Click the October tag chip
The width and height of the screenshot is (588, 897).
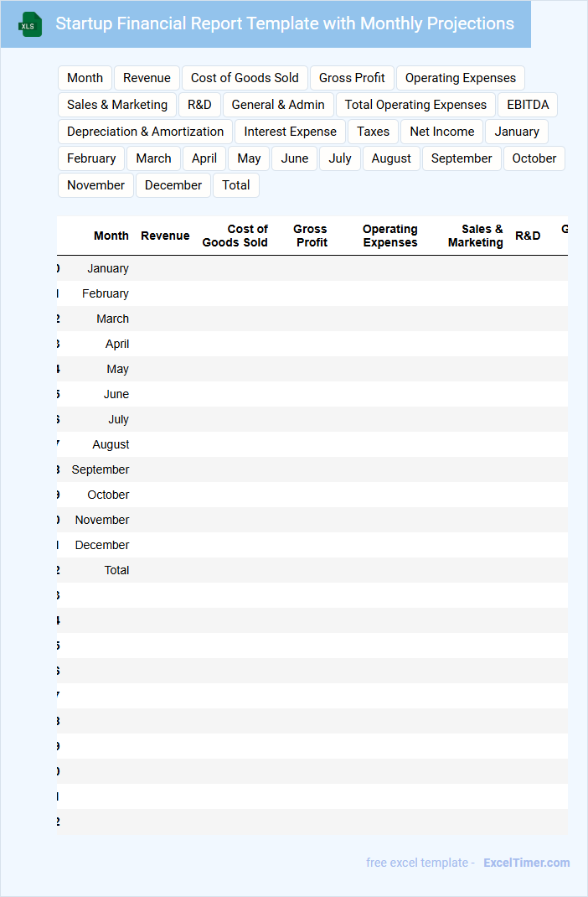point(534,158)
